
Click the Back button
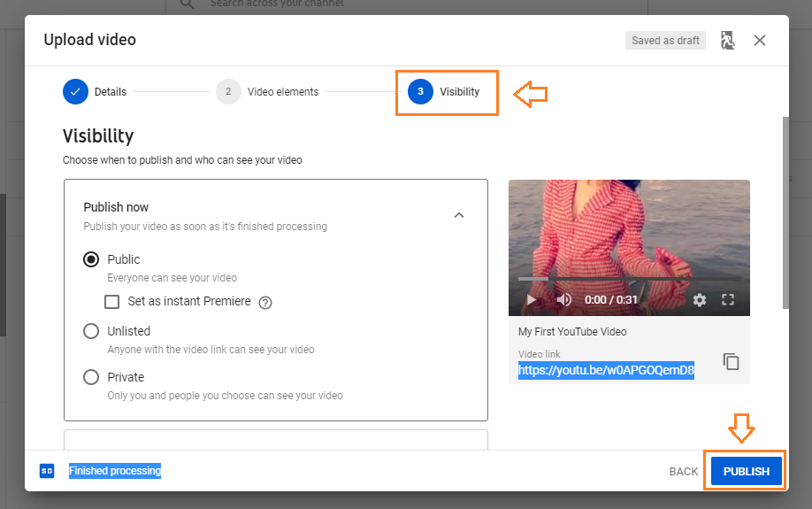[x=683, y=472]
